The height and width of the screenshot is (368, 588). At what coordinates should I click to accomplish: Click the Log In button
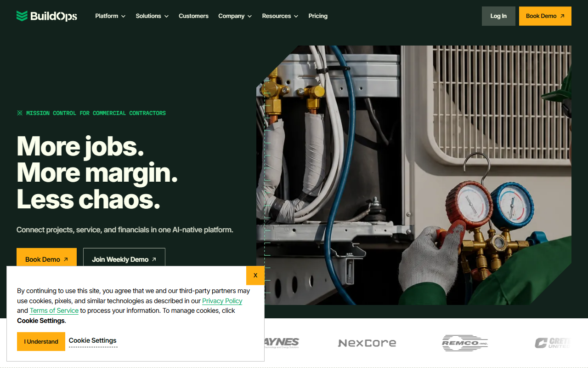[498, 16]
